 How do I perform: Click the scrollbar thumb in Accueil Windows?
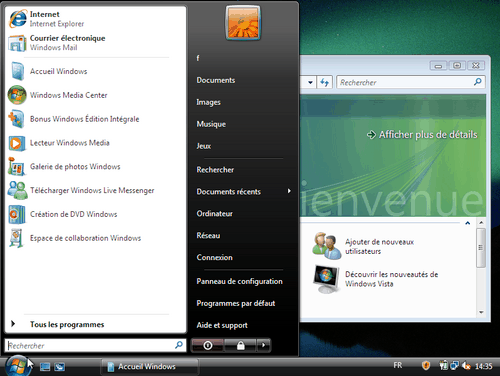click(481, 248)
